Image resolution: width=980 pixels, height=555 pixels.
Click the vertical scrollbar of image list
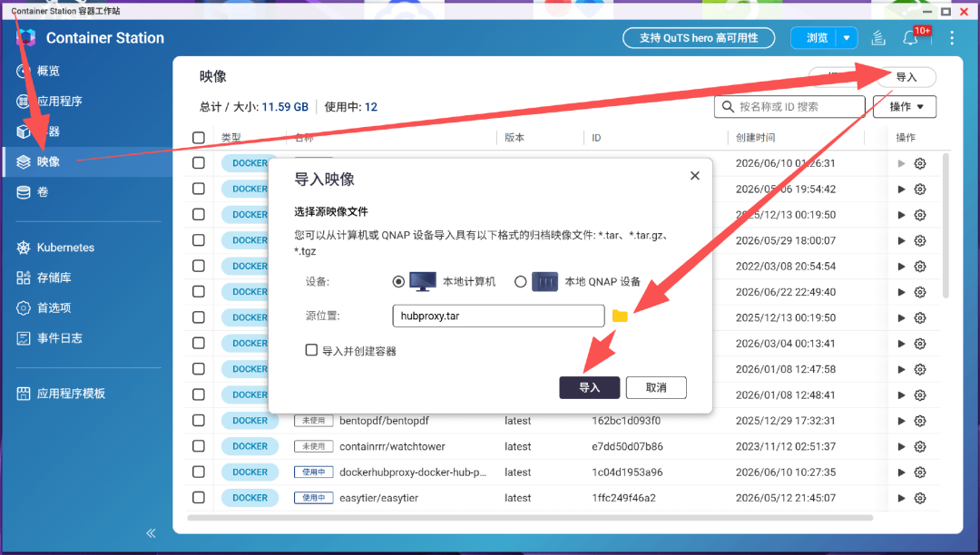(946, 226)
